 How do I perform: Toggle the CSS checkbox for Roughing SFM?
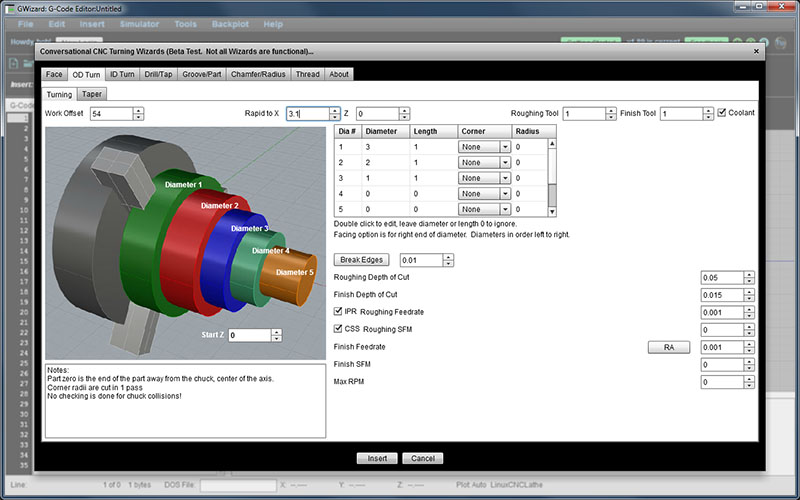point(338,329)
